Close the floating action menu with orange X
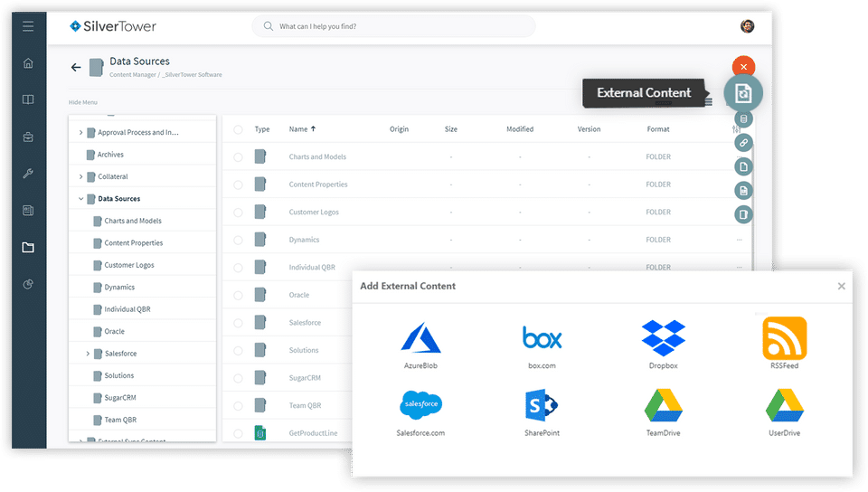Screen dimensions: 868x492 pyautogui.click(x=743, y=67)
